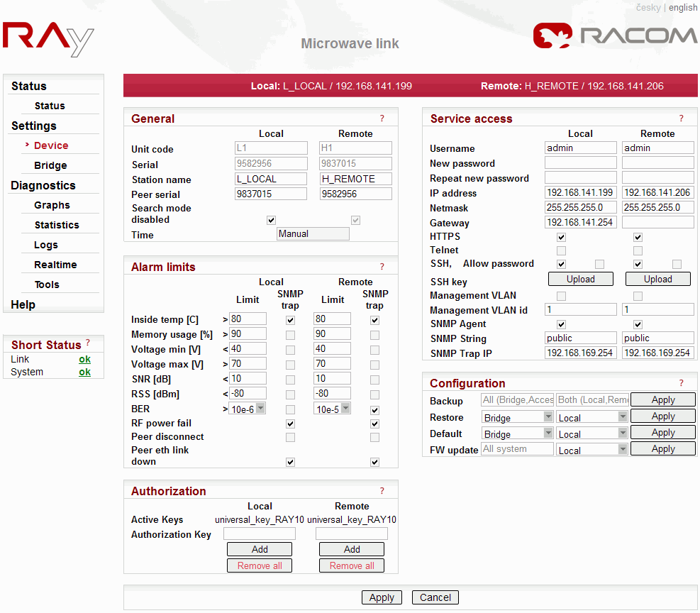Click Local Remove all authorization keys button

(x=260, y=565)
